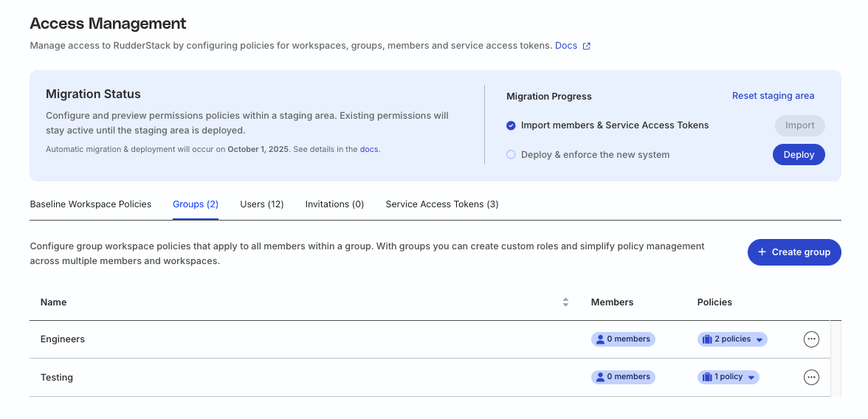
Task: Select the Groups (2) tab
Action: click(196, 204)
